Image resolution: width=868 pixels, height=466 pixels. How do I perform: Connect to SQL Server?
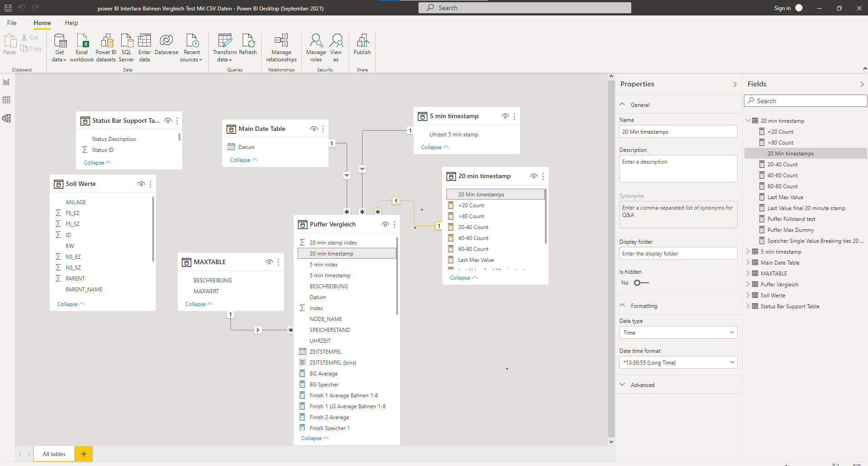pos(126,48)
